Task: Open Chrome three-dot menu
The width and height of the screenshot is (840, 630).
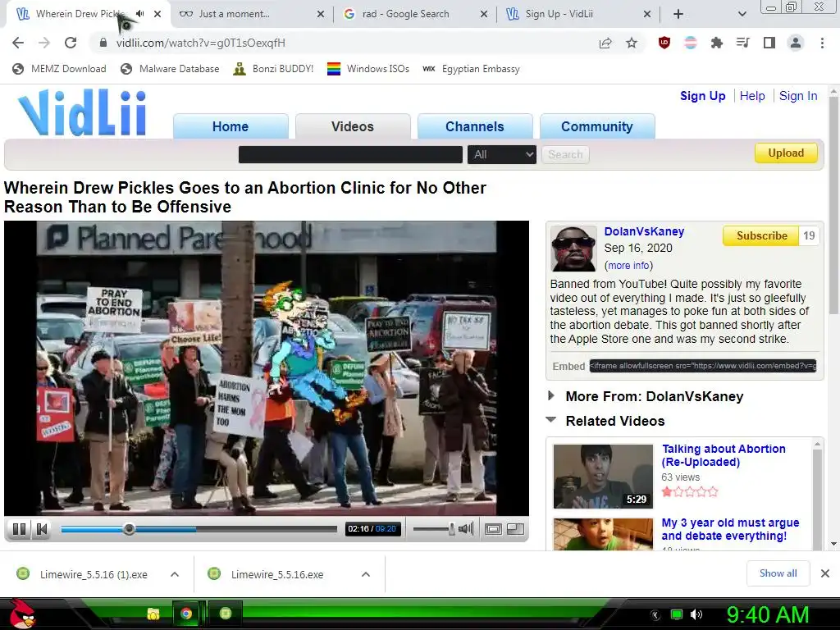Action: tap(822, 43)
